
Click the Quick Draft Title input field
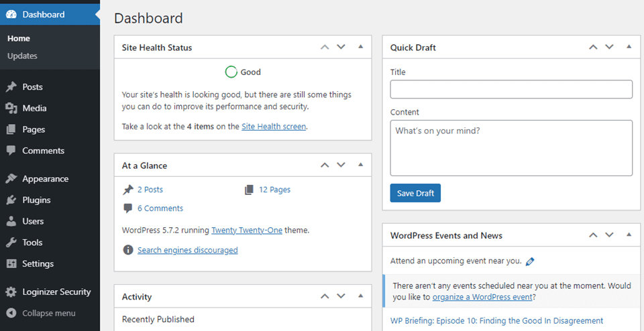pyautogui.click(x=511, y=89)
